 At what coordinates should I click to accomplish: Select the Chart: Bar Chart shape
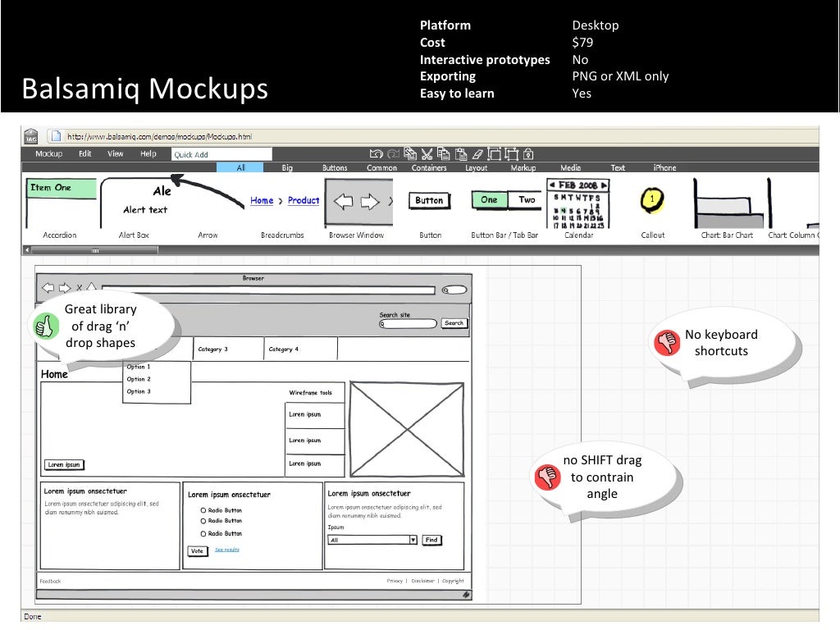(x=728, y=209)
